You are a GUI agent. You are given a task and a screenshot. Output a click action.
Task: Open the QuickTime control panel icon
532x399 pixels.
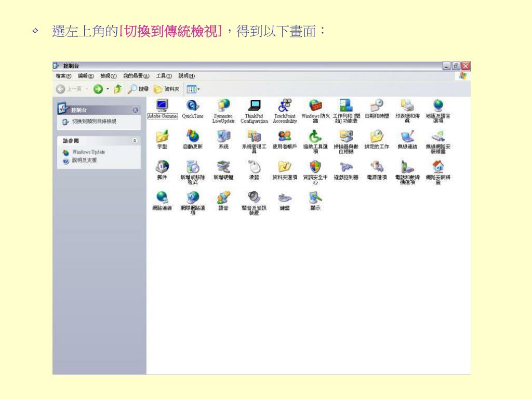[192, 109]
